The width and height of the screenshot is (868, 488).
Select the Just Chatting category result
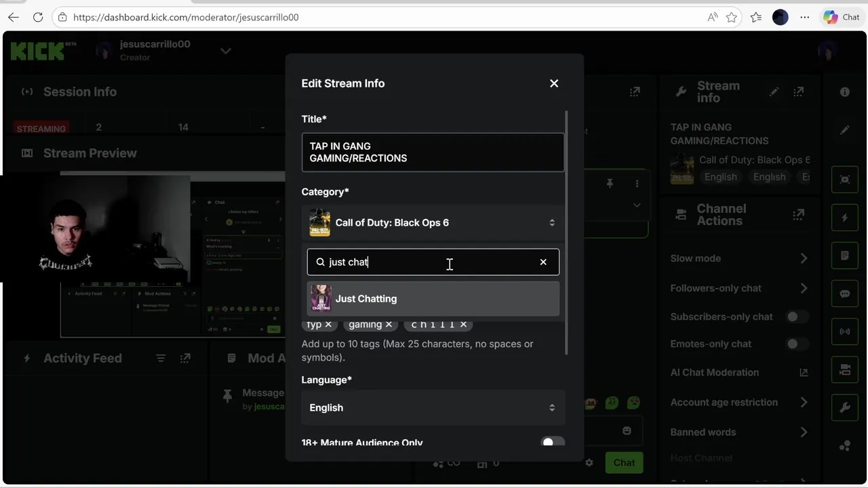[x=433, y=298]
